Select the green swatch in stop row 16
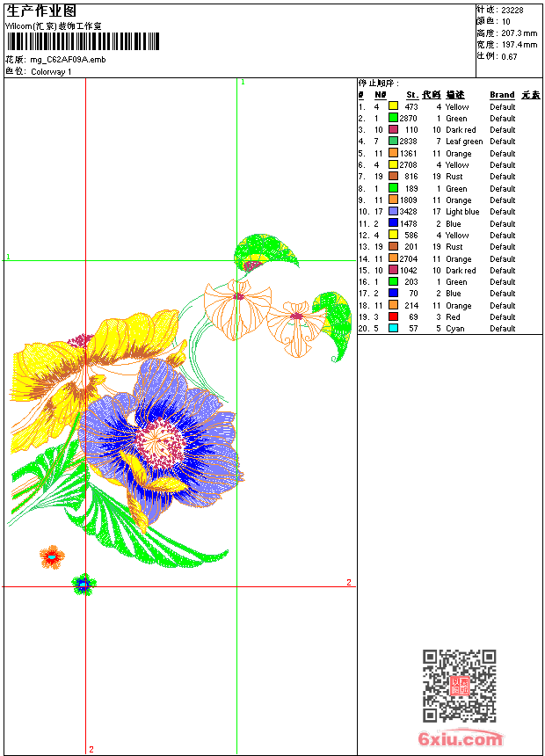This screenshot has height=756, width=545. pyautogui.click(x=393, y=281)
